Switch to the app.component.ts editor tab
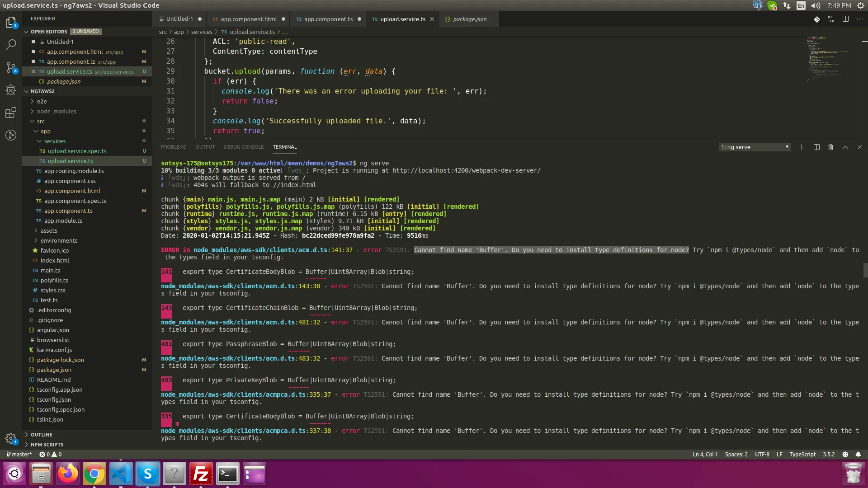This screenshot has height=488, width=868. pos(328,19)
